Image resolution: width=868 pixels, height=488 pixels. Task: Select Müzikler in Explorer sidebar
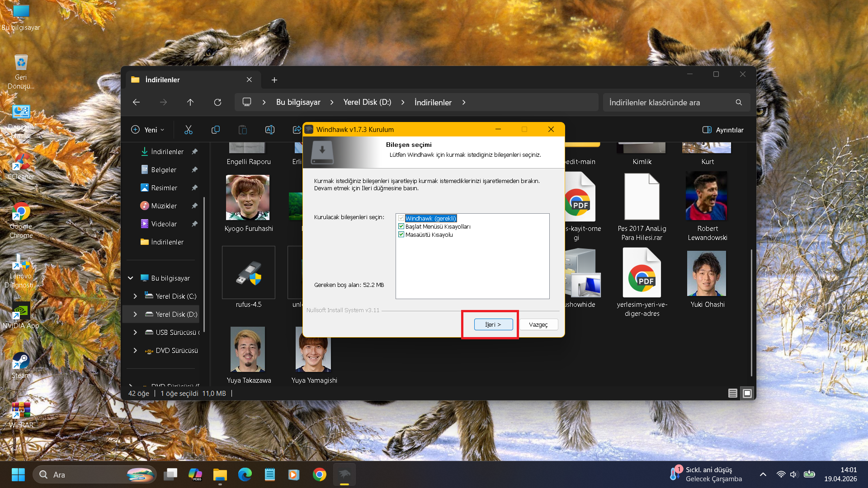coord(163,206)
